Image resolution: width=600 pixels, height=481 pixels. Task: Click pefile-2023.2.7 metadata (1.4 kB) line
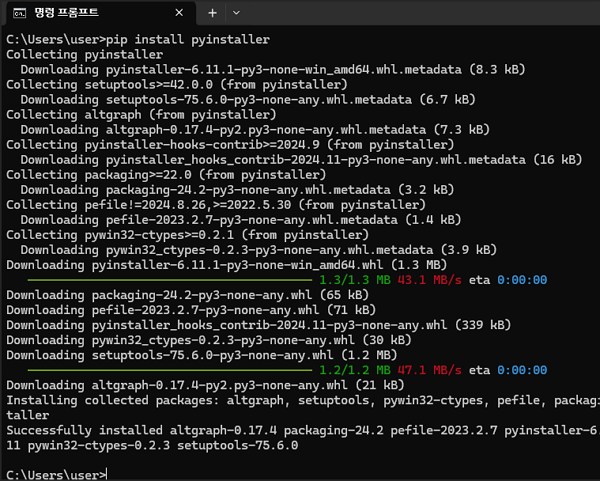pyautogui.click(x=241, y=220)
